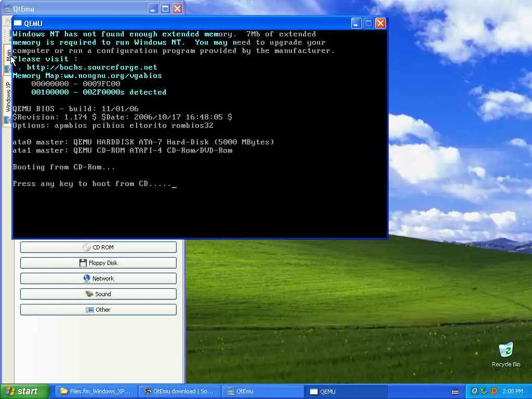The image size is (532, 399).
Task: Open the Other settings button
Action: tap(98, 310)
